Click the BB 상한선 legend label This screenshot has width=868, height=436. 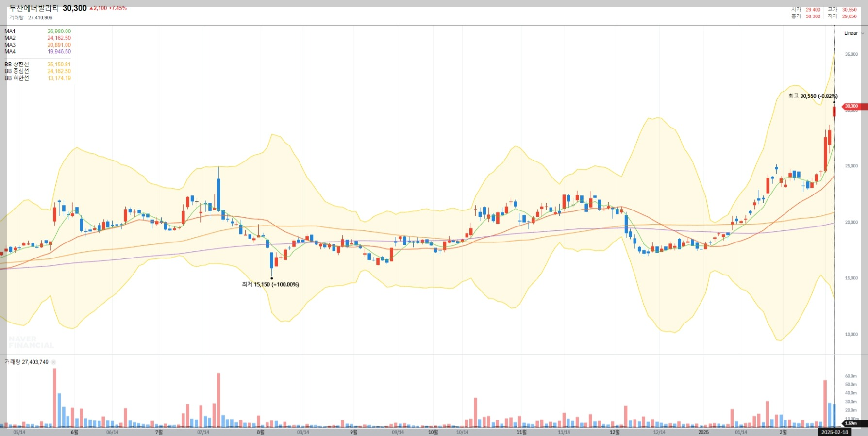(x=17, y=65)
